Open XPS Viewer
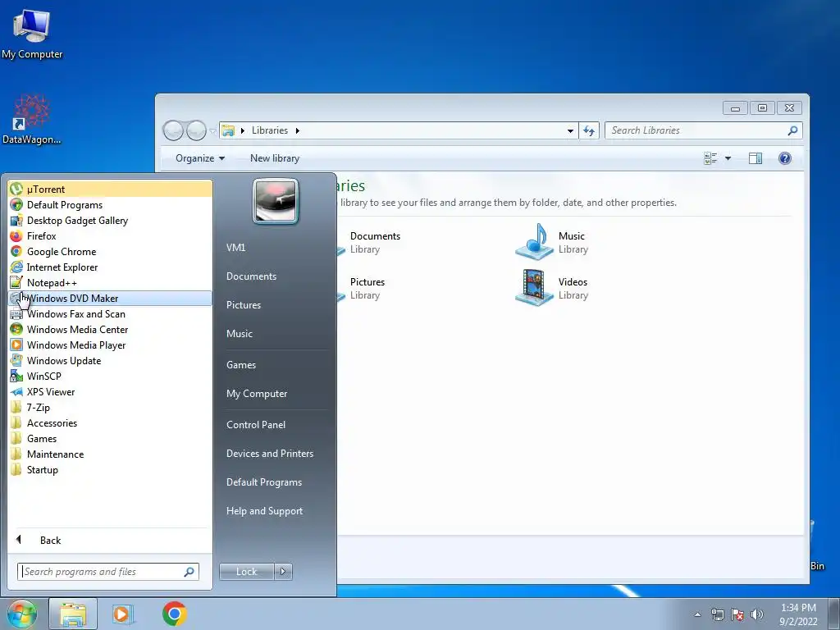The height and width of the screenshot is (630, 840). tap(111, 391)
